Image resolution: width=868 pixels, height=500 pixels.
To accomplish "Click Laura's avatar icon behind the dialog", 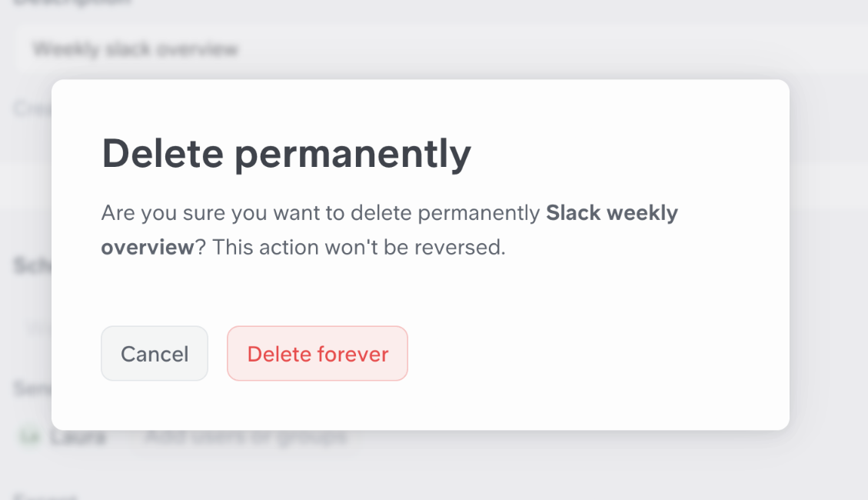I will point(29,437).
